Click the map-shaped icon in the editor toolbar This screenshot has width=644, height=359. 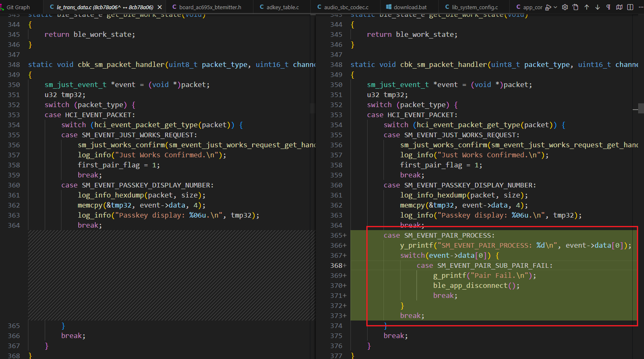point(619,7)
